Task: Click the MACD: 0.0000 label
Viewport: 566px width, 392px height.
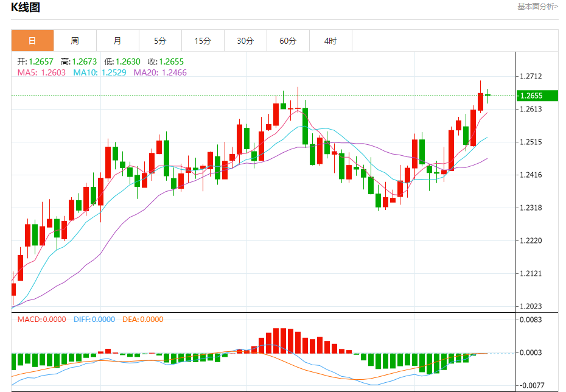Action: point(42,320)
